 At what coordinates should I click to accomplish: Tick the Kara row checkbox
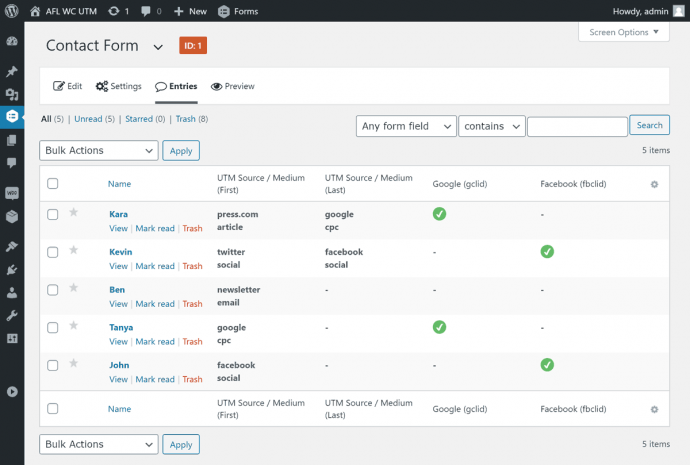tap(52, 214)
